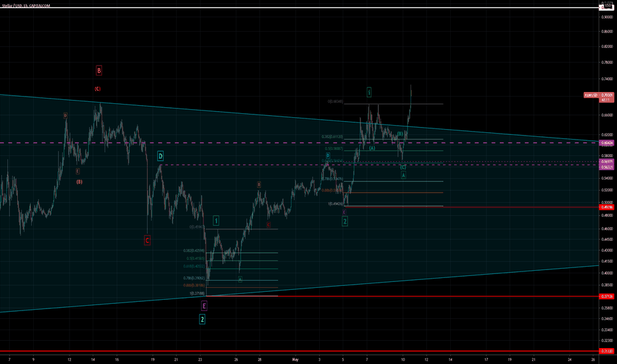Select the magenta boxed E wave label
This screenshot has height=364, width=617.
point(204,306)
